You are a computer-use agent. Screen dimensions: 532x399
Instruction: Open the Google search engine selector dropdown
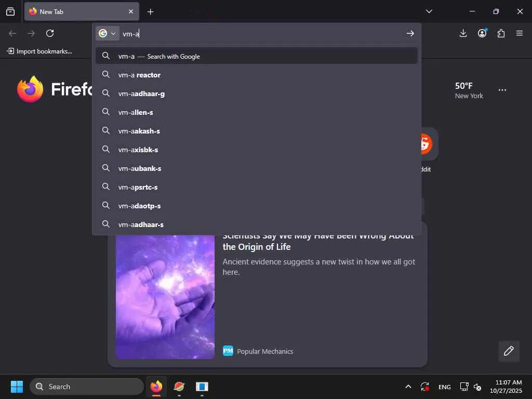pos(107,33)
